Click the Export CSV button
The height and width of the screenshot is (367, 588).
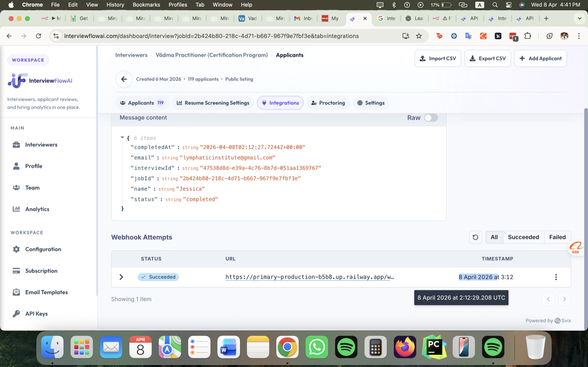[x=488, y=58]
